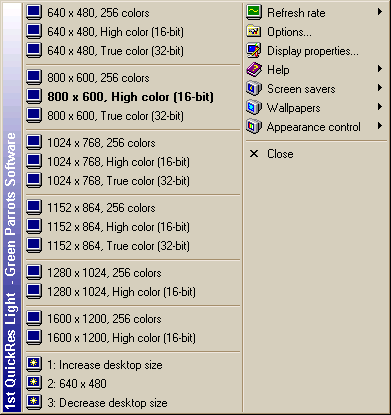Click monitor icon beside 1024 x 768, 256 colors
The width and height of the screenshot is (391, 415).
[x=34, y=143]
